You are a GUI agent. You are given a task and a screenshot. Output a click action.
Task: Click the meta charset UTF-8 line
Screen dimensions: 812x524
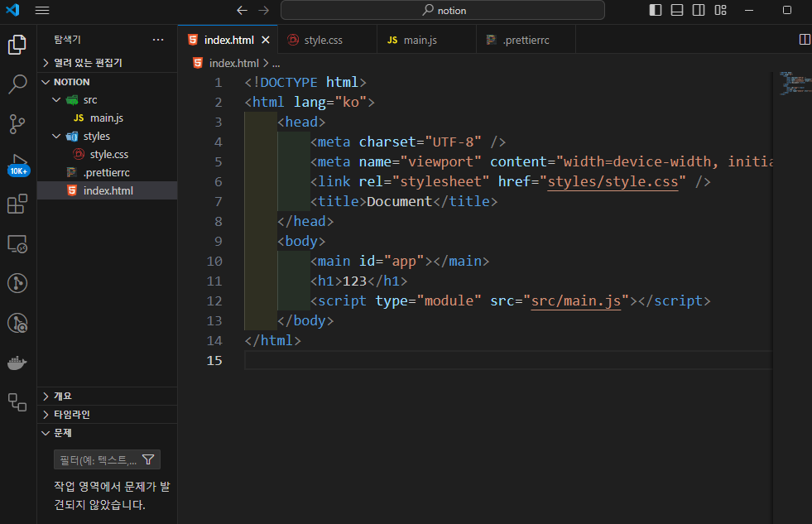point(407,142)
